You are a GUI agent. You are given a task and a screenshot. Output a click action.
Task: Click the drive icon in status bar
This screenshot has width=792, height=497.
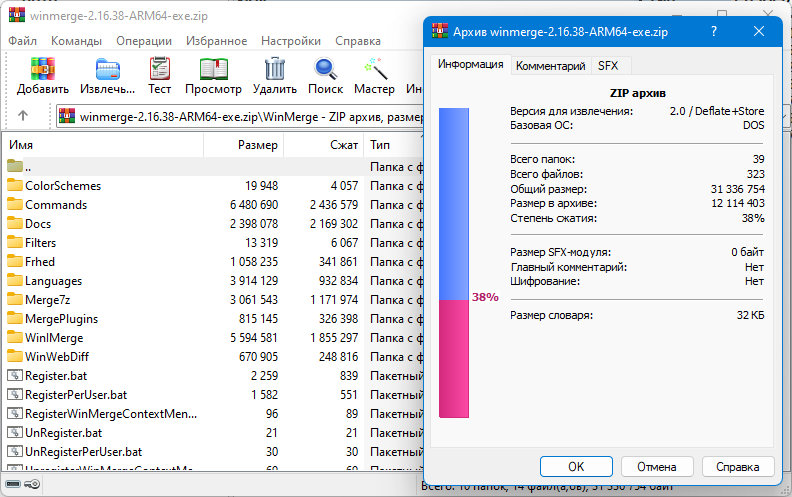pos(13,484)
